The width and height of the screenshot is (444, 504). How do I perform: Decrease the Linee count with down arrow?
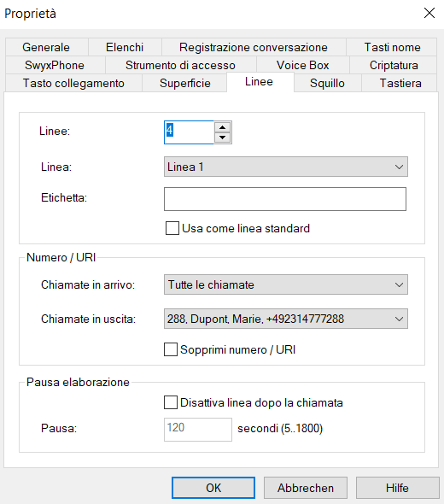(x=222, y=138)
